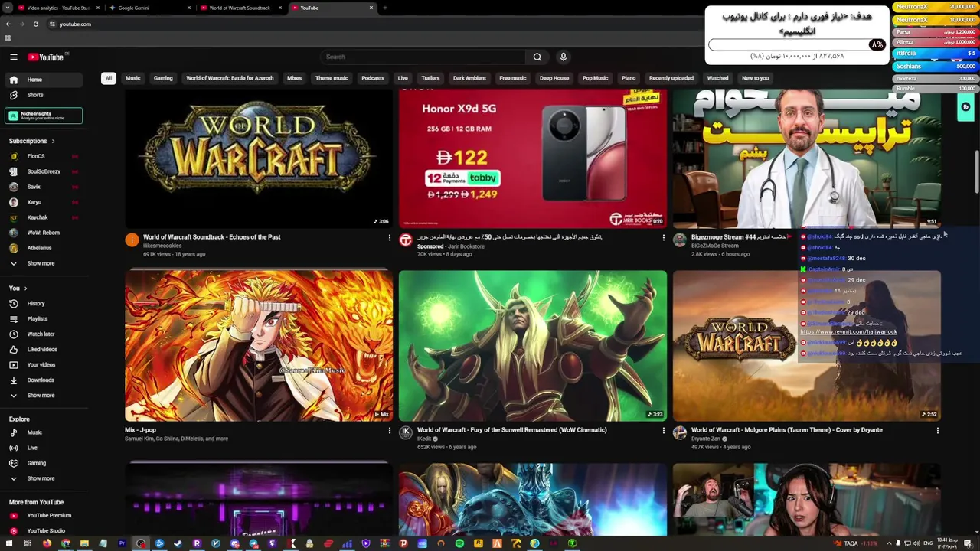980x551 pixels.
Task: Expand Show more under You section
Action: [44, 396]
